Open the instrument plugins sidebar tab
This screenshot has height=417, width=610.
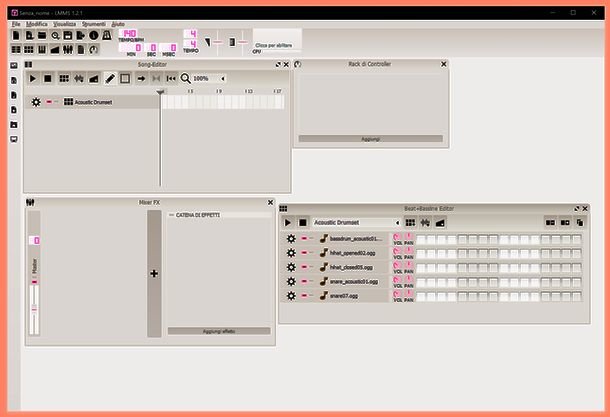(x=14, y=65)
